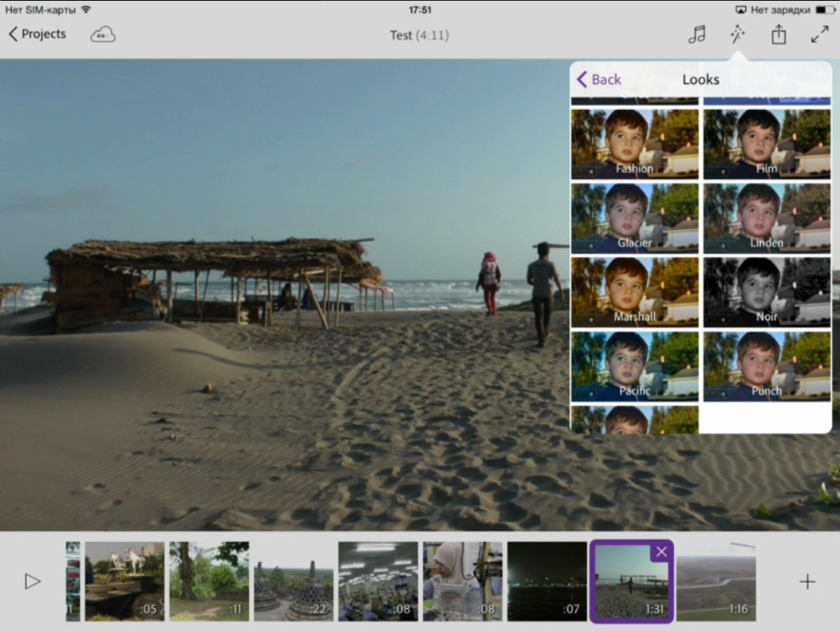Go back to Projects

pyautogui.click(x=37, y=34)
